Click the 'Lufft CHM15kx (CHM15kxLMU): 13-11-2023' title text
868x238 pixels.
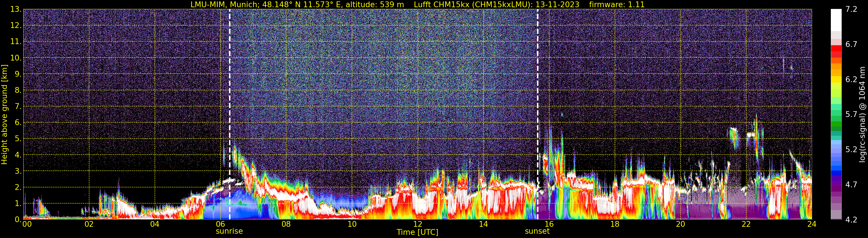pyautogui.click(x=496, y=4)
